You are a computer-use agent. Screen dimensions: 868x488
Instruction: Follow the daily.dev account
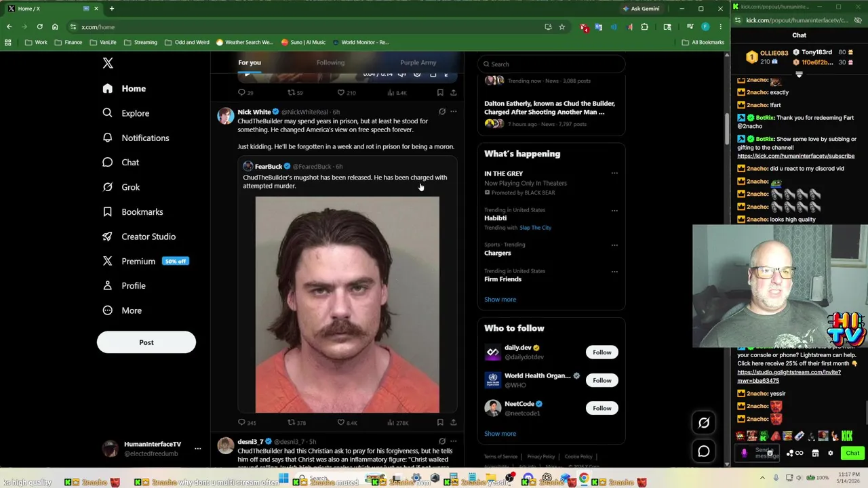(601, 352)
